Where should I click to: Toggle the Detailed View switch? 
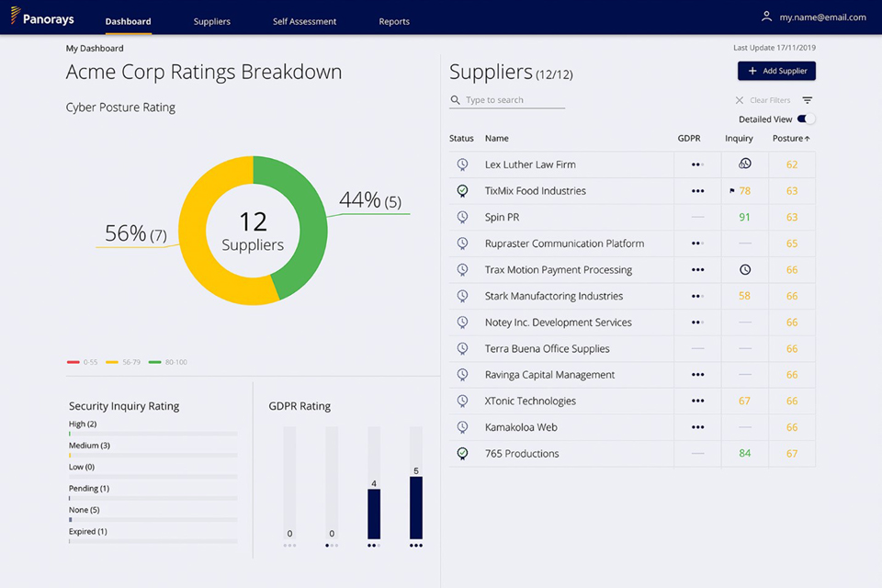coord(805,119)
